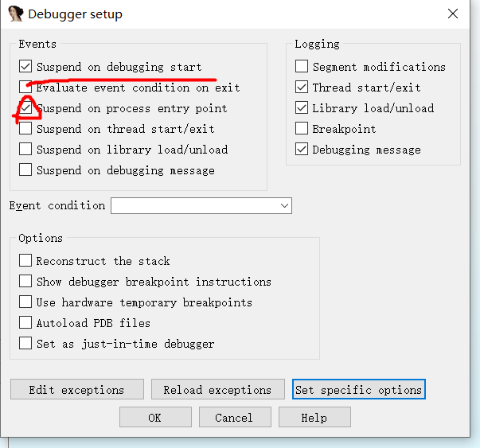Click Set specific options button
The width and height of the screenshot is (480, 448).
coord(359,390)
